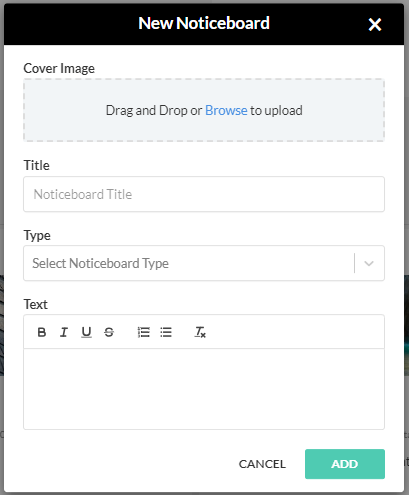409x495 pixels.
Task: Focus the Noticeboard Title input field
Action: [x=204, y=194]
